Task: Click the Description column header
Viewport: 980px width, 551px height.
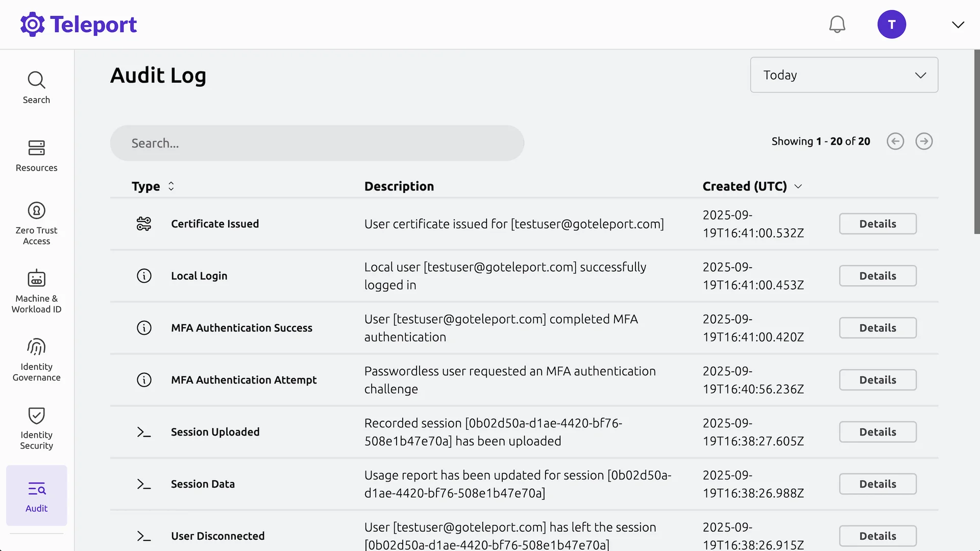Action: click(x=399, y=186)
